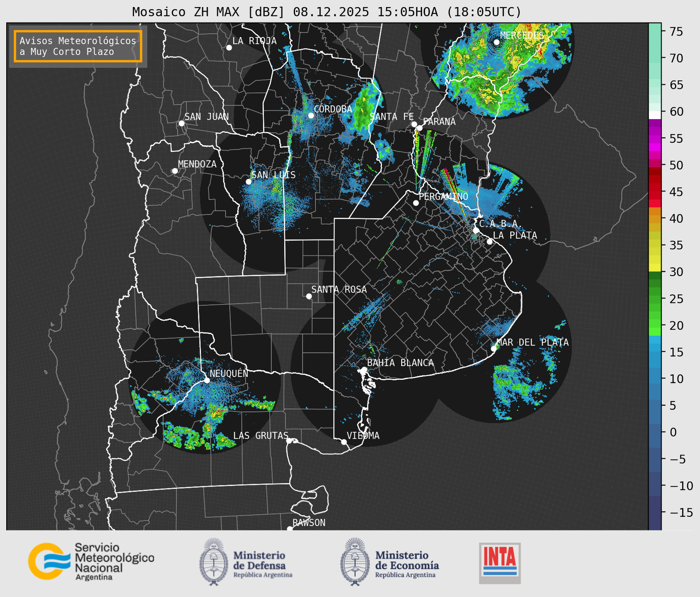Click the green 25 dBZ color band

point(655,299)
